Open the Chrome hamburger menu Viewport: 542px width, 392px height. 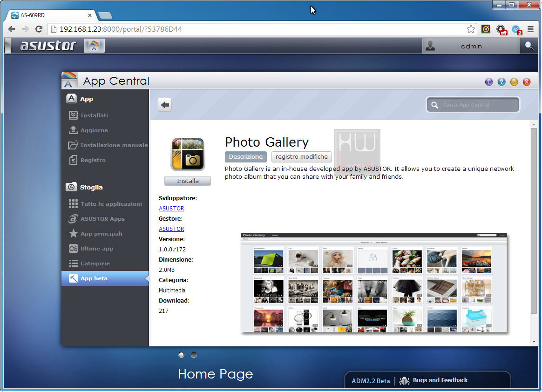tap(531, 29)
